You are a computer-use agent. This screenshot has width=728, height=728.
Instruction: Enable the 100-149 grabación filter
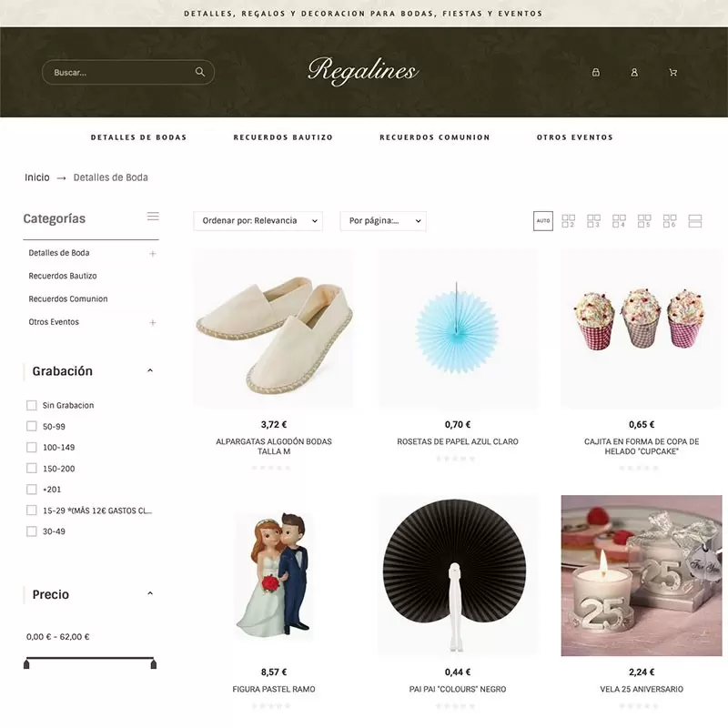[32, 447]
